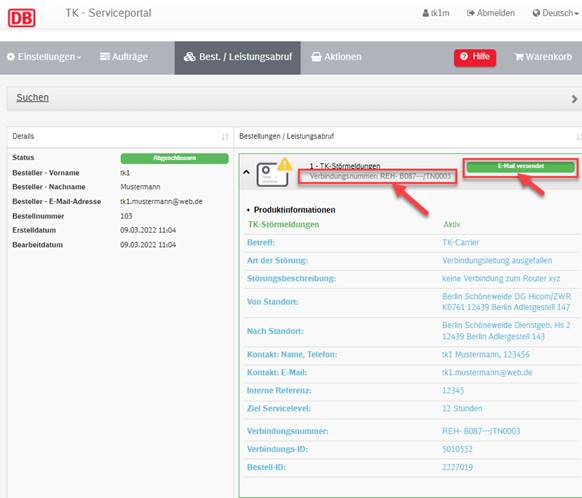The image size is (582, 498).
Task: Collapse the TK-Störmeldungen order entry
Action: click(x=246, y=172)
